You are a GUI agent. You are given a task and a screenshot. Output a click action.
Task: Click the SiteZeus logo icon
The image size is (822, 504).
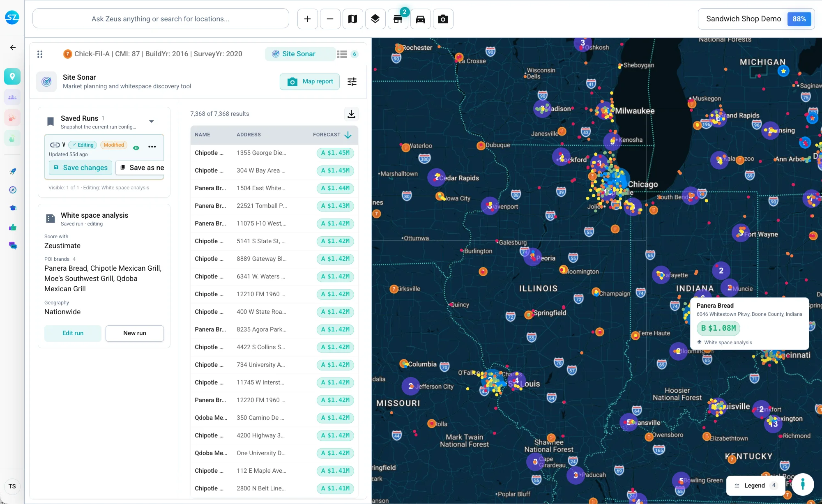click(x=12, y=17)
